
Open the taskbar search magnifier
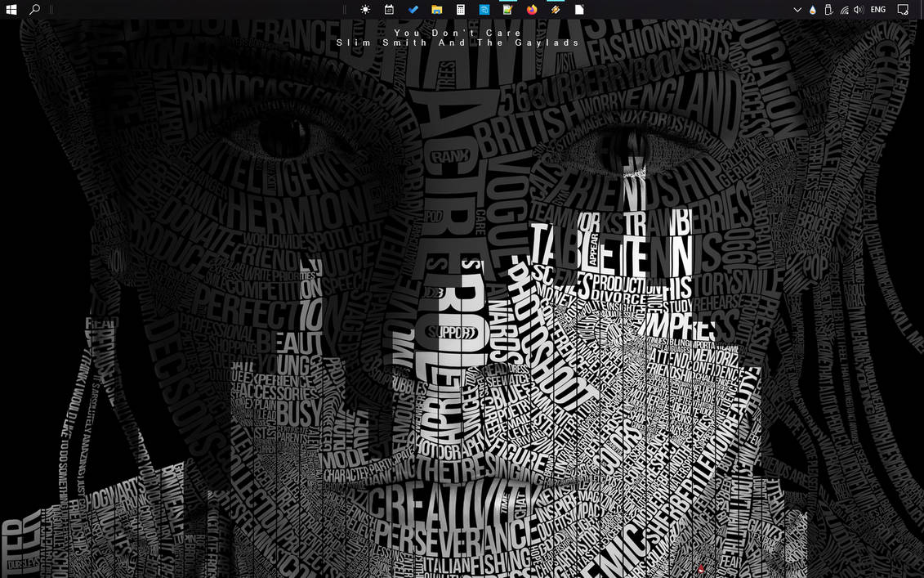pyautogui.click(x=35, y=10)
